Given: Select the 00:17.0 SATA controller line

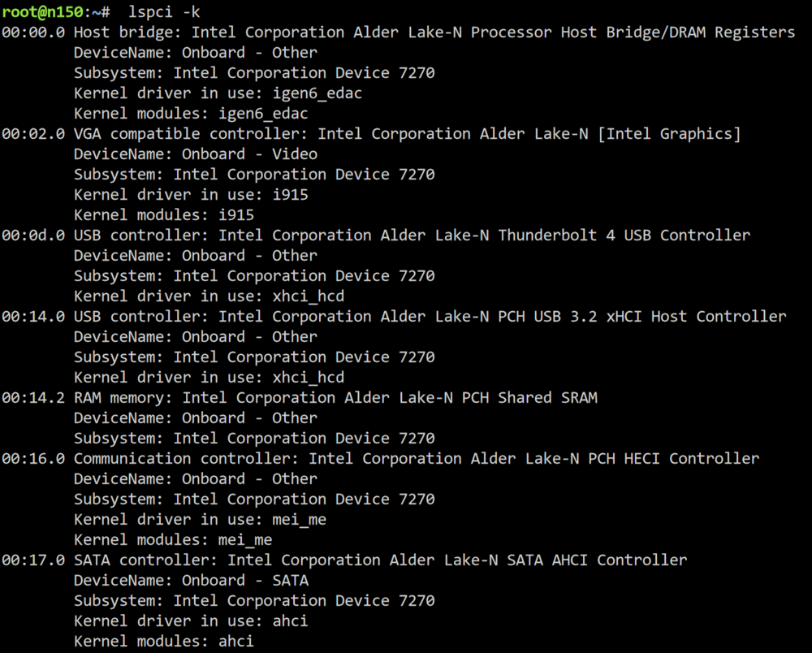Looking at the screenshot, I should pyautogui.click(x=343, y=560).
